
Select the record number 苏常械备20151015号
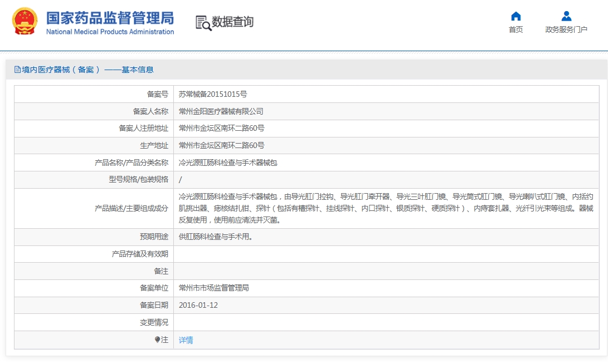[x=213, y=94]
